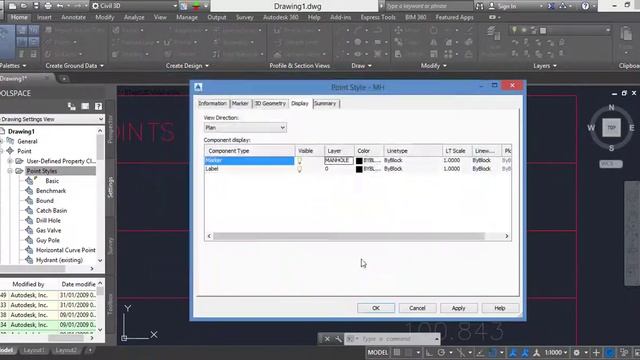
Task: Click the Save icon in quick access toolbar
Action: coord(36,6)
